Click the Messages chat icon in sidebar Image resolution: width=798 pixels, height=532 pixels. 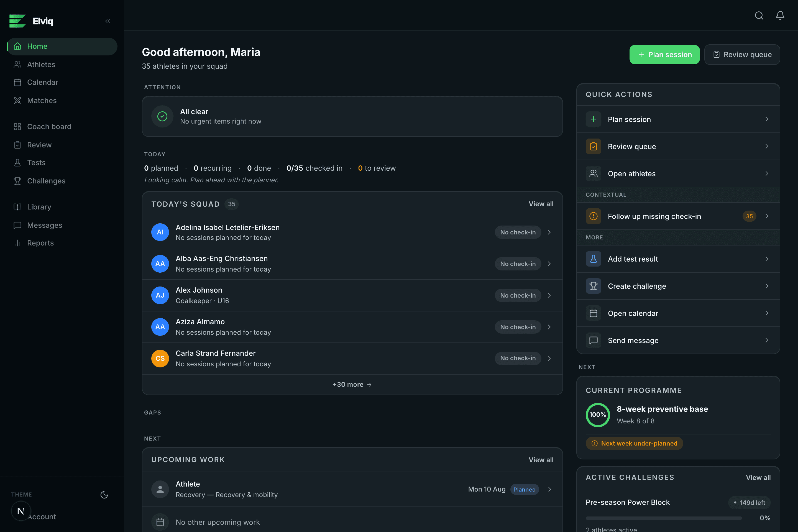point(17,225)
